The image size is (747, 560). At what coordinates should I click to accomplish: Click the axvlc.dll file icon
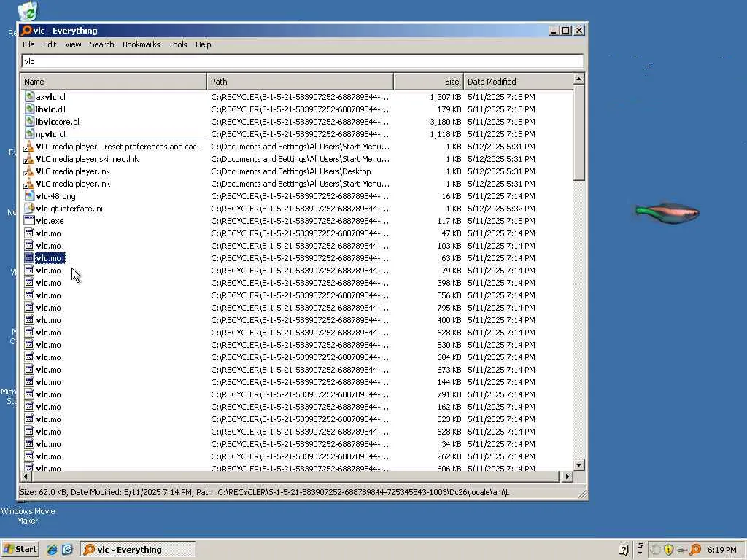point(29,97)
